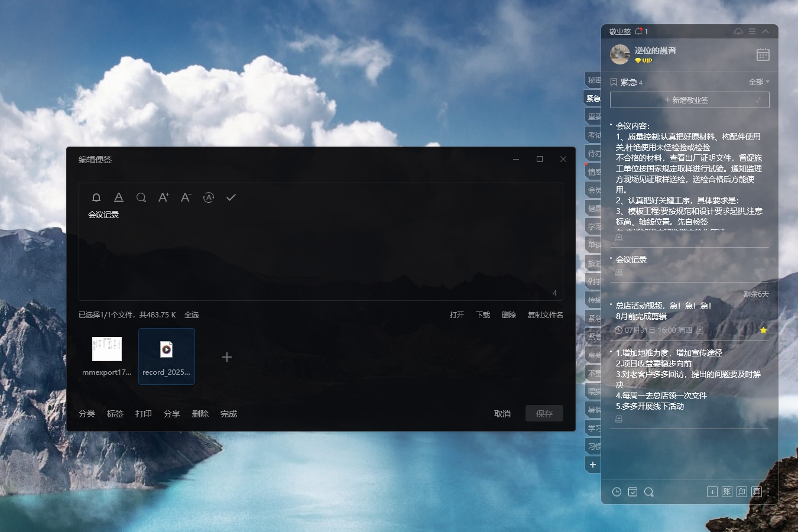Viewport: 798px width, 532px height.
Task: Open the time/history clock icon at panel bottom
Action: point(617,492)
